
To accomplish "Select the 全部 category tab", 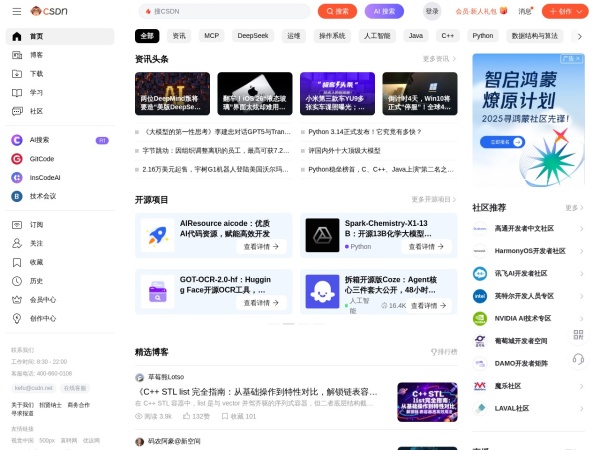I will [147, 36].
